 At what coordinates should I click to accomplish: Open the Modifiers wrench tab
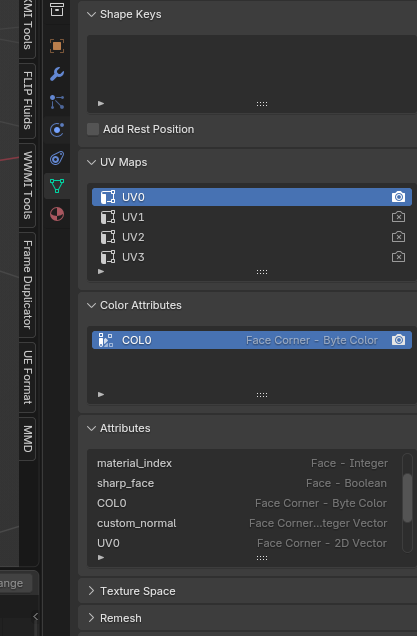57,74
